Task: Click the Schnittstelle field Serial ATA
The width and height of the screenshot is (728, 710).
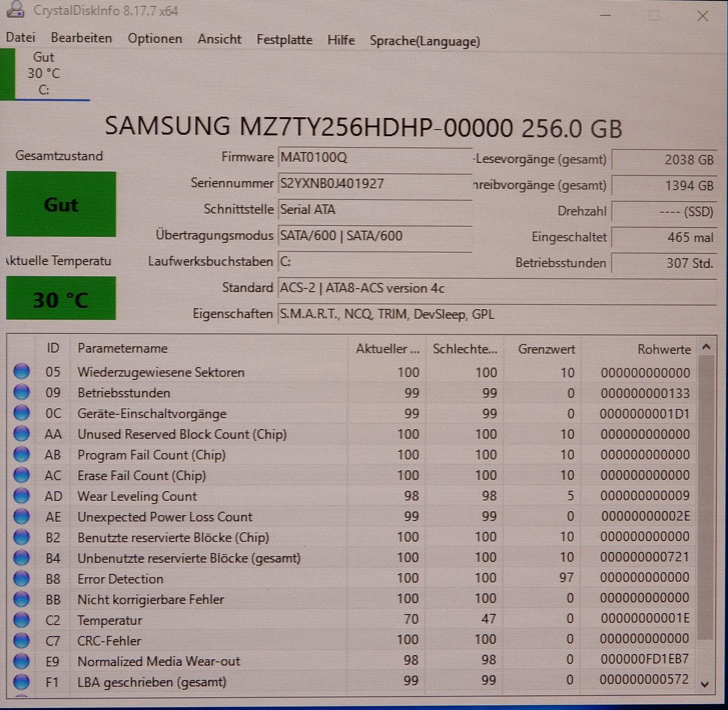Action: pos(375,209)
